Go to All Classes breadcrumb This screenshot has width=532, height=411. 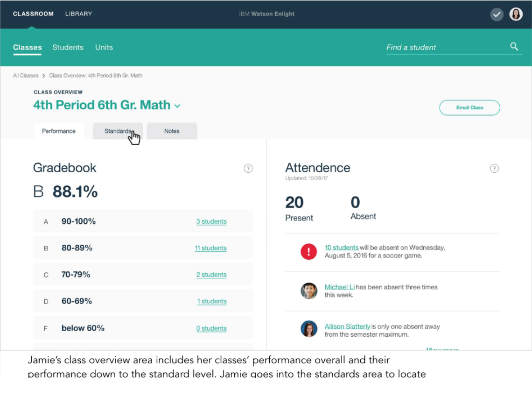point(26,75)
